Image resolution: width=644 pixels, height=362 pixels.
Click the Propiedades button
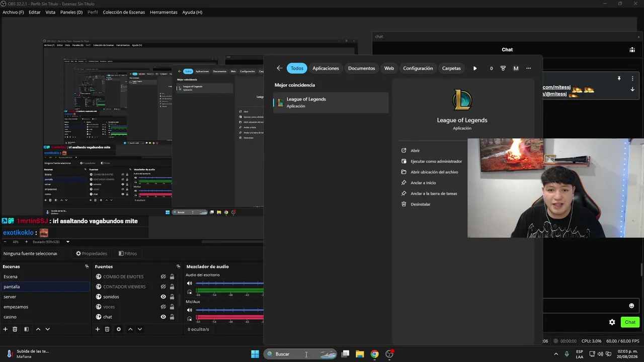point(92,253)
